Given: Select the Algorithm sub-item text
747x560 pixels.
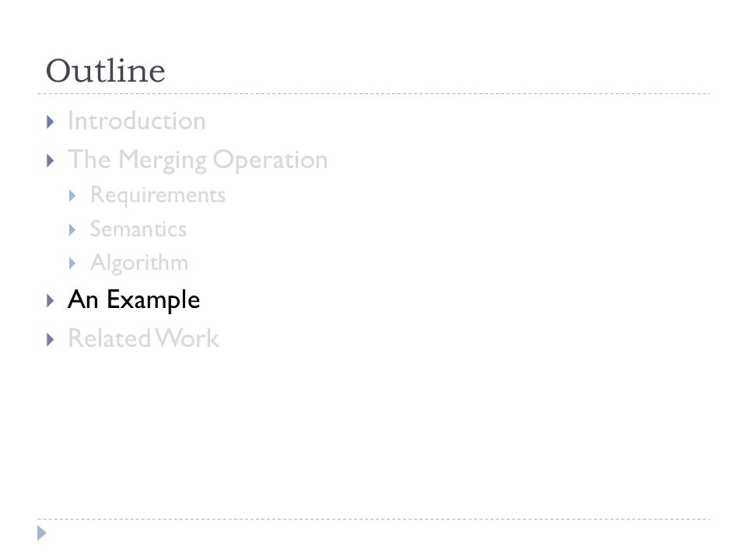Looking at the screenshot, I should [x=139, y=264].
